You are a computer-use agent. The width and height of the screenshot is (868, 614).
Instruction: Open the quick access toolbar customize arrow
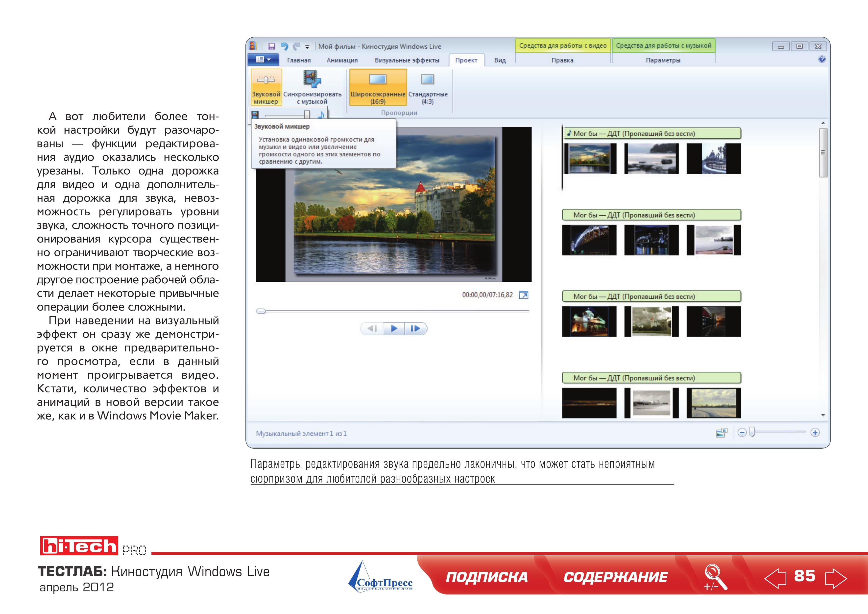(307, 47)
